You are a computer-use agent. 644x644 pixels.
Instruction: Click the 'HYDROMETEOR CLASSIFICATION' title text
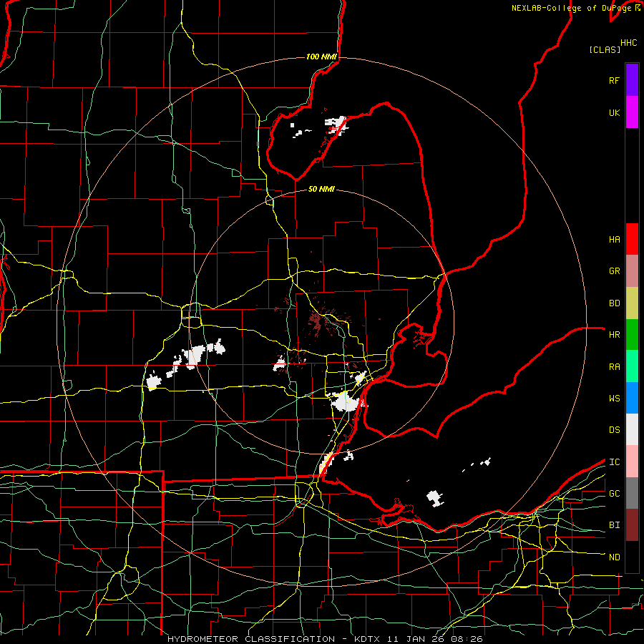251,639
